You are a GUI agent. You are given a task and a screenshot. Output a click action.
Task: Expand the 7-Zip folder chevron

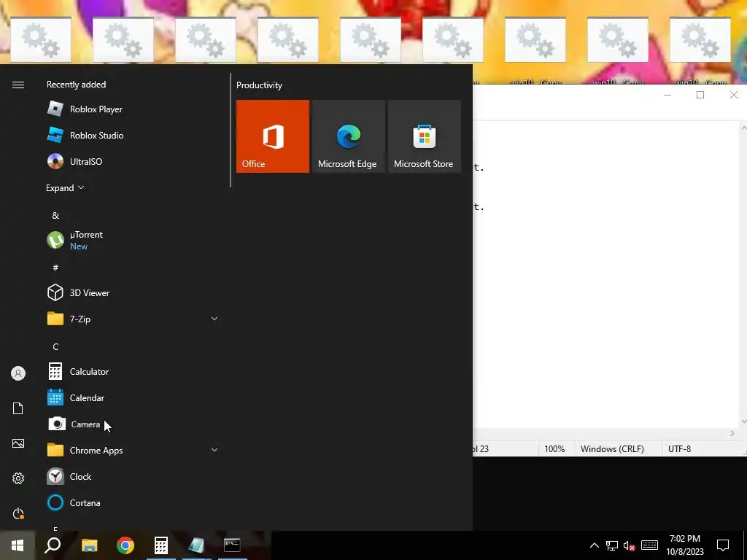click(214, 319)
